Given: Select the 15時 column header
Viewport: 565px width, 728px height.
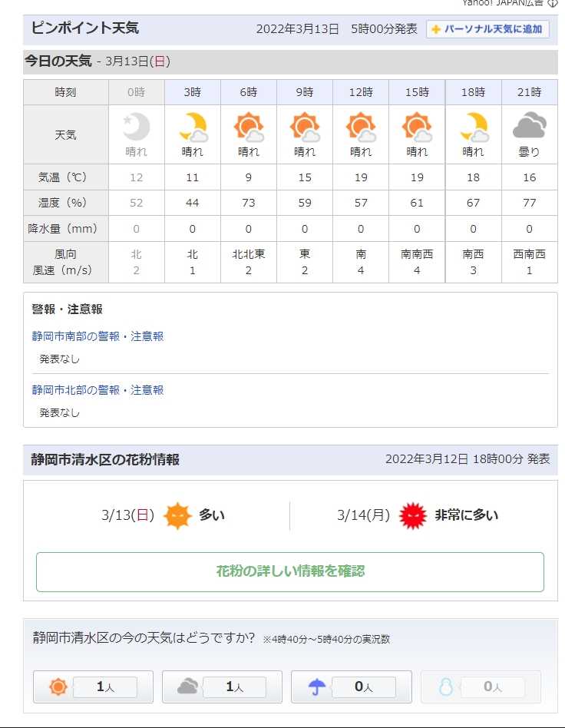Looking at the screenshot, I should click(x=417, y=92).
